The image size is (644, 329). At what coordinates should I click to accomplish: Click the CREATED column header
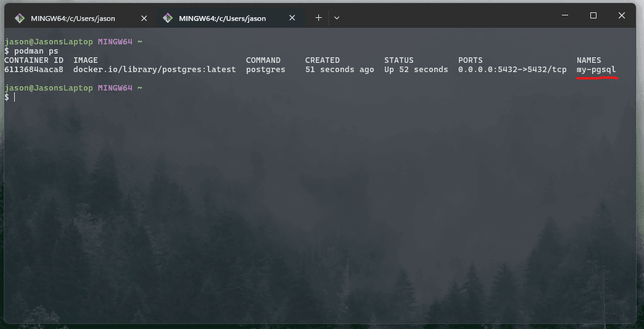tap(323, 60)
